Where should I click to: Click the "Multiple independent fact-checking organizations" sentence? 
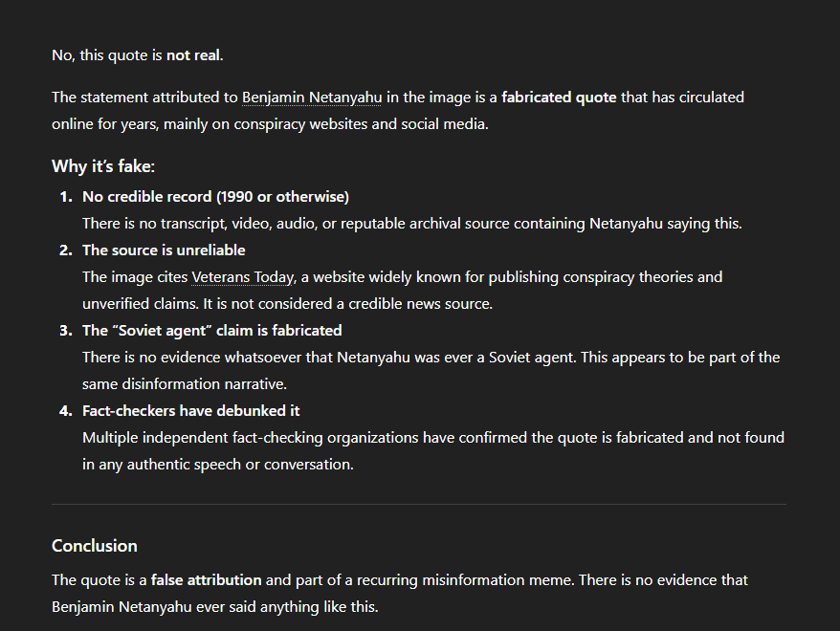[x=432, y=438]
